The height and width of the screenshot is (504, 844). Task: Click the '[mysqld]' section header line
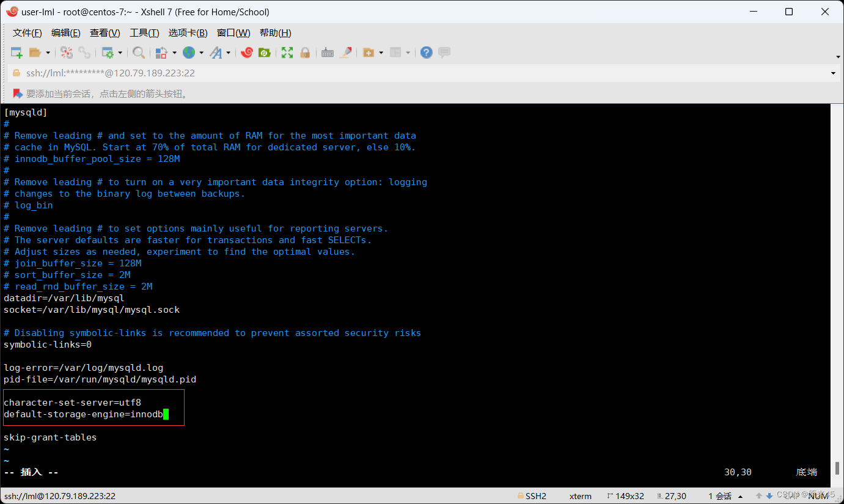tap(25, 112)
